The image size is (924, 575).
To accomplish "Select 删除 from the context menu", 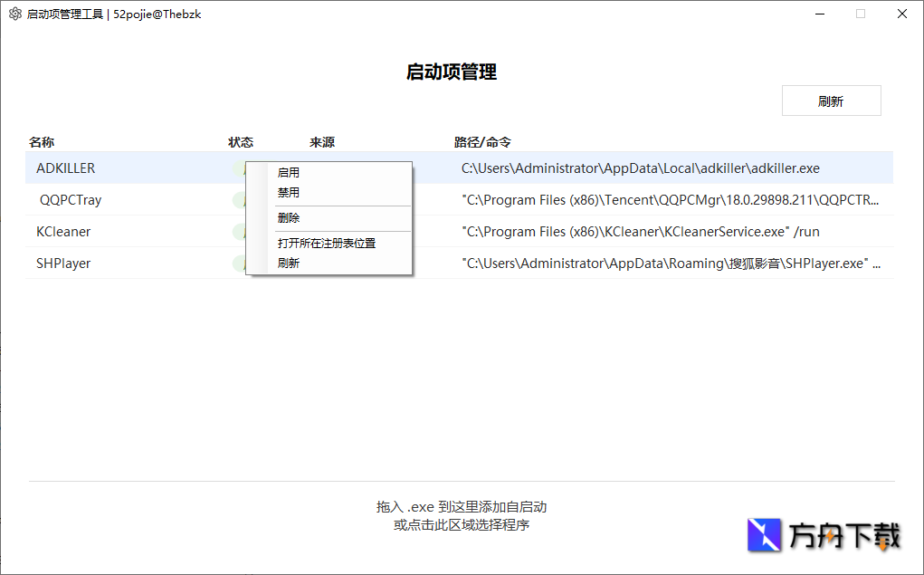I will (x=289, y=217).
